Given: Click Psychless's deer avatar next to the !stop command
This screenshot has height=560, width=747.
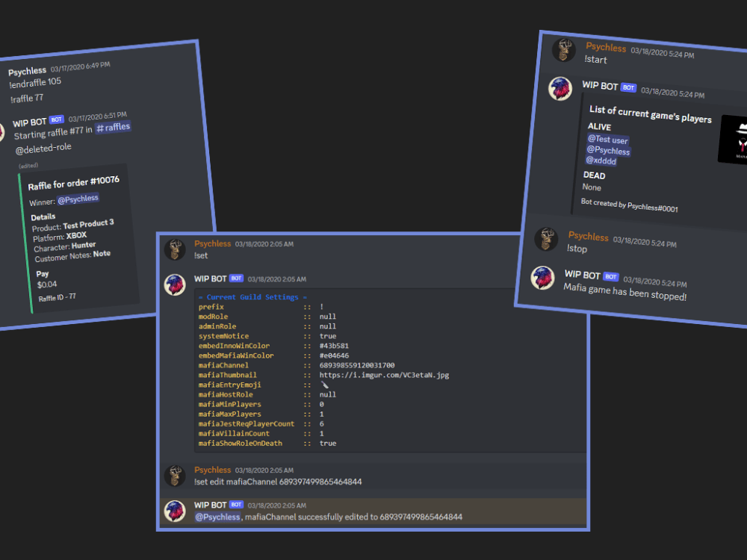Looking at the screenshot, I should pos(546,240).
